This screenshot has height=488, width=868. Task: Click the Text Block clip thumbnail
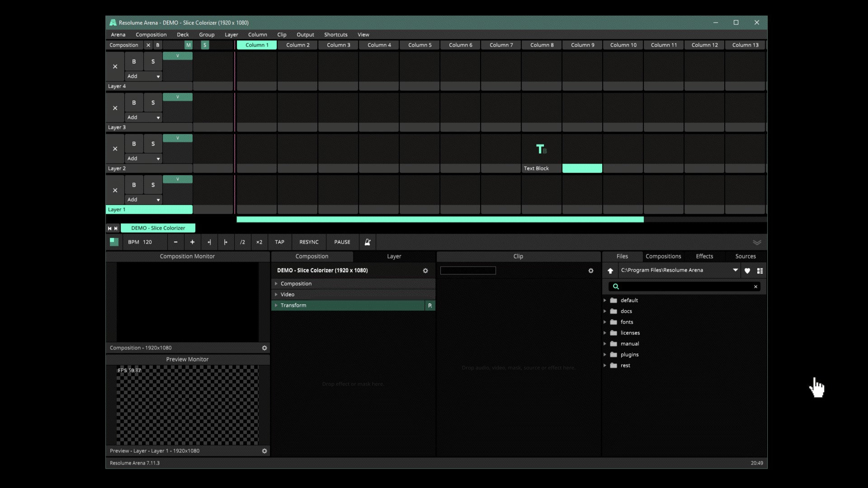pyautogui.click(x=541, y=149)
